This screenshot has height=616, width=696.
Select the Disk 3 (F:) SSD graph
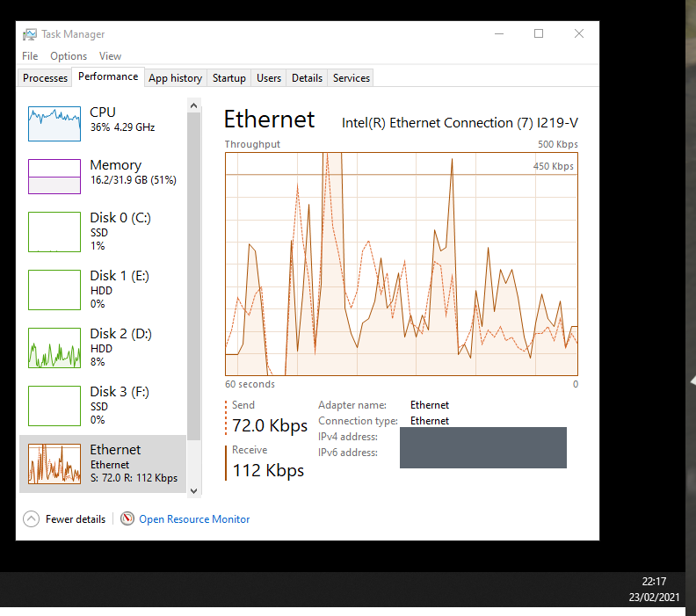point(54,406)
